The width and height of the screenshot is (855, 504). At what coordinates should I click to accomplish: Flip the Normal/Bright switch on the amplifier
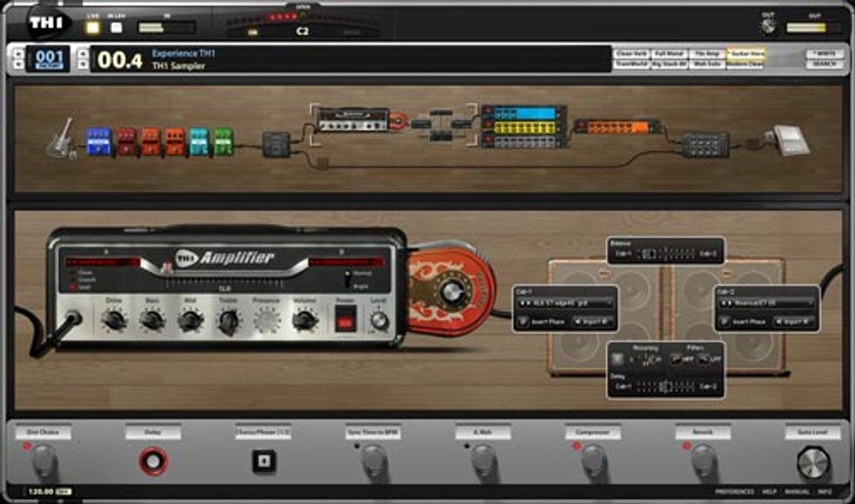[x=347, y=279]
